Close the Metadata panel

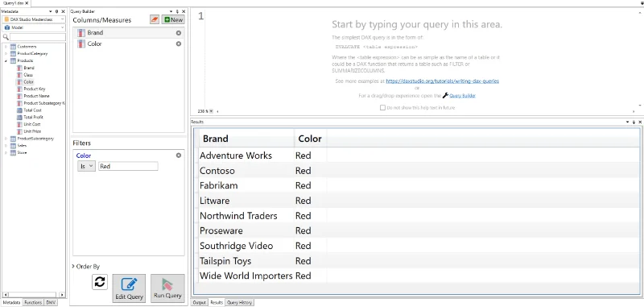tap(63, 11)
